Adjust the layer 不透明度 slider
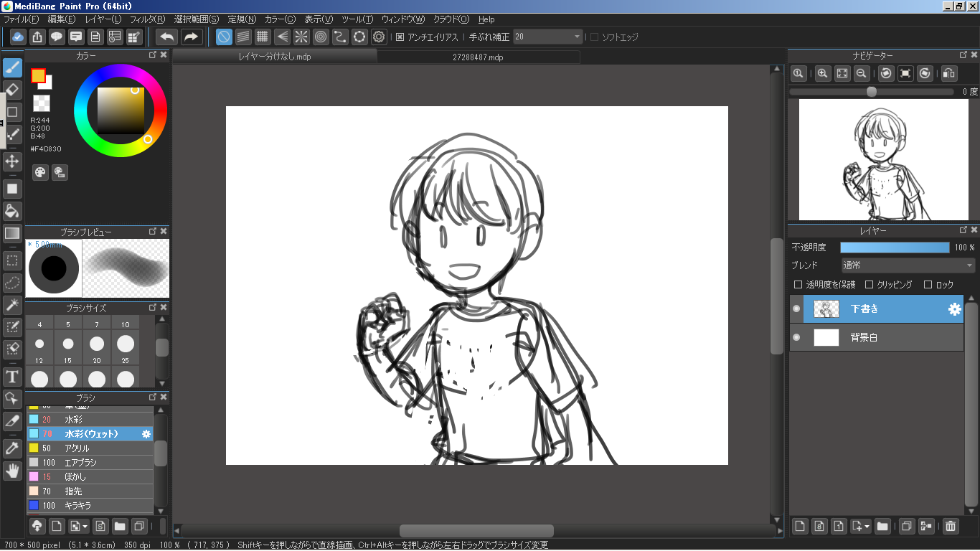Viewport: 980px width, 551px height. (895, 248)
